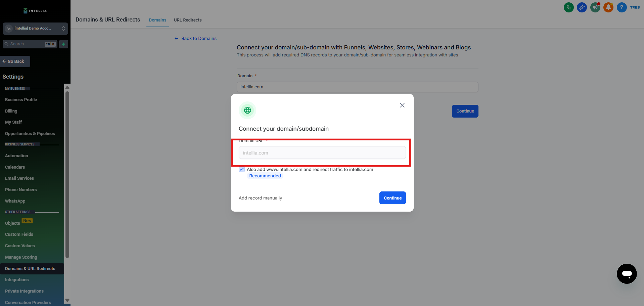Viewport: 644px width, 306px height.
Task: Click the green phone dialer icon
Action: click(x=568, y=7)
